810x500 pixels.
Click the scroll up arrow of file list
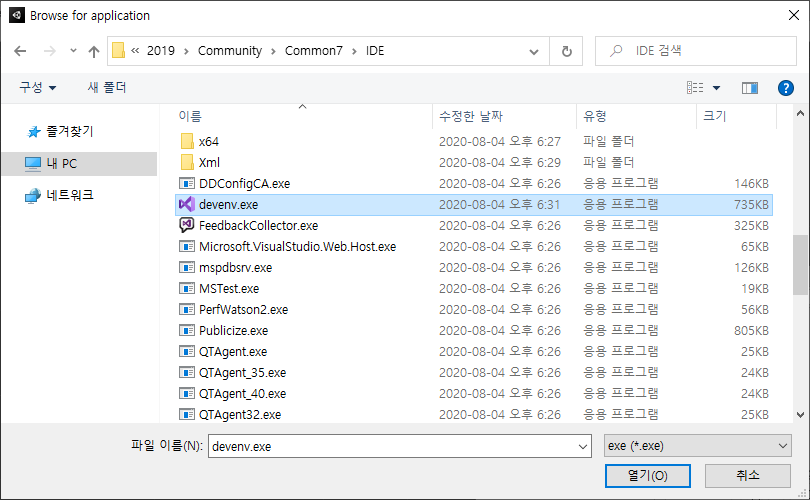pos(800,114)
